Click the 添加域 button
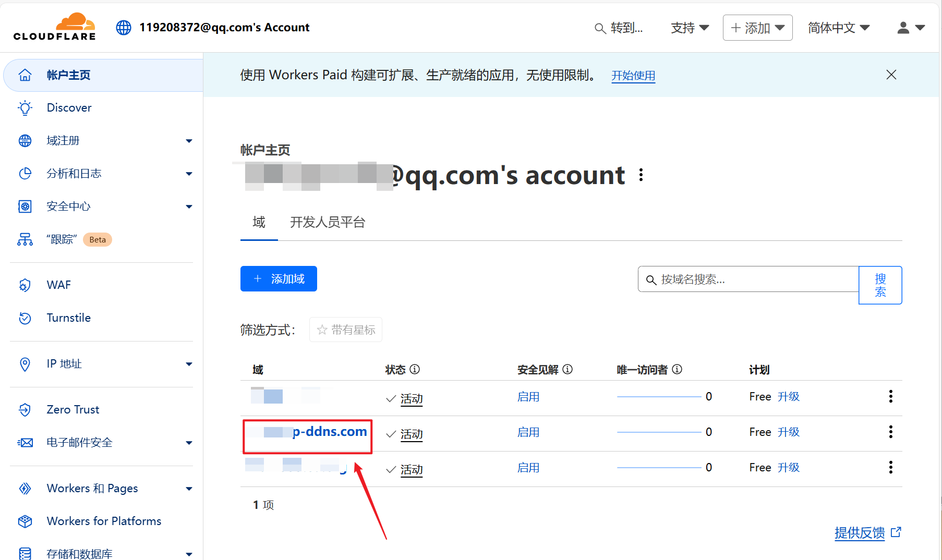The width and height of the screenshot is (942, 560). pos(279,279)
